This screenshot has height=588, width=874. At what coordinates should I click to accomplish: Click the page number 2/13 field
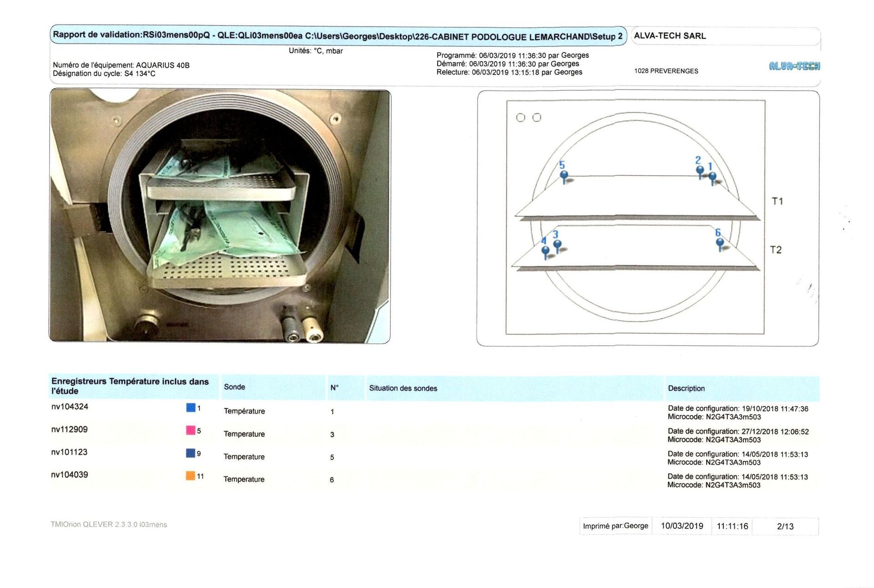coord(785,526)
